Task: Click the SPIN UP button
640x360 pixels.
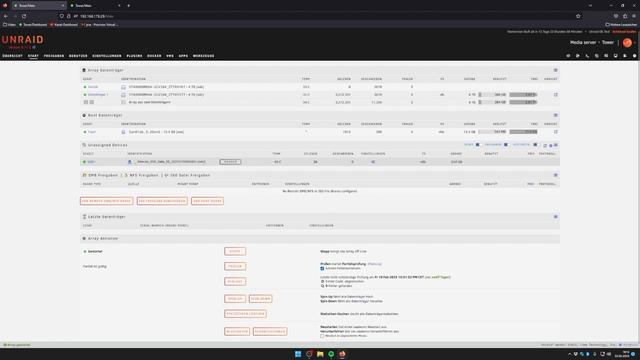Action: tap(235, 299)
